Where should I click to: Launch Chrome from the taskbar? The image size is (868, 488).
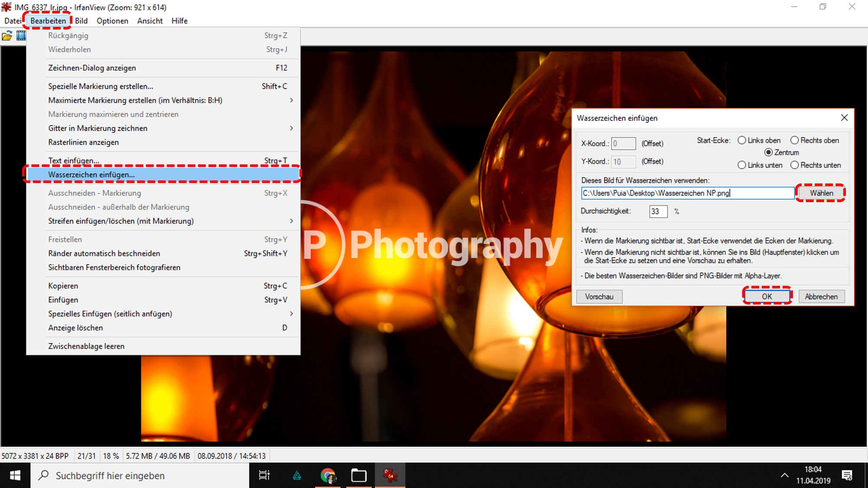coord(328,475)
